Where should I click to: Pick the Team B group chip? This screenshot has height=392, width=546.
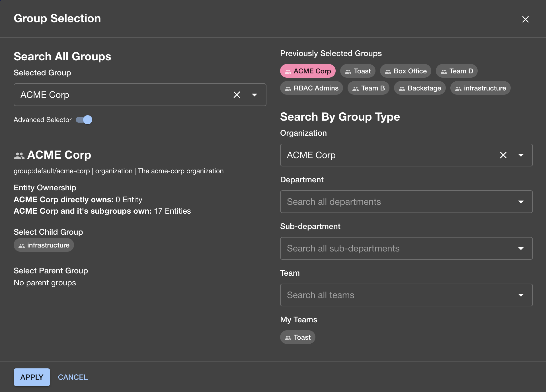368,88
